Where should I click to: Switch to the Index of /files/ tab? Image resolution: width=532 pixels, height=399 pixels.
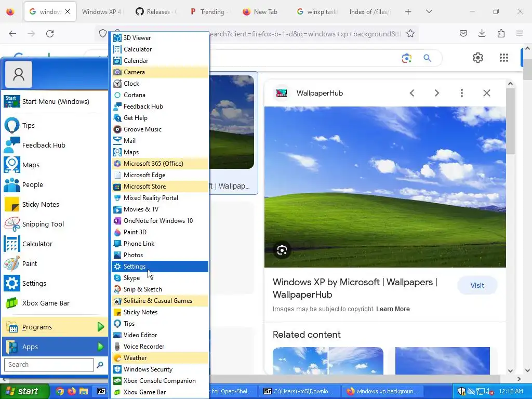click(370, 11)
